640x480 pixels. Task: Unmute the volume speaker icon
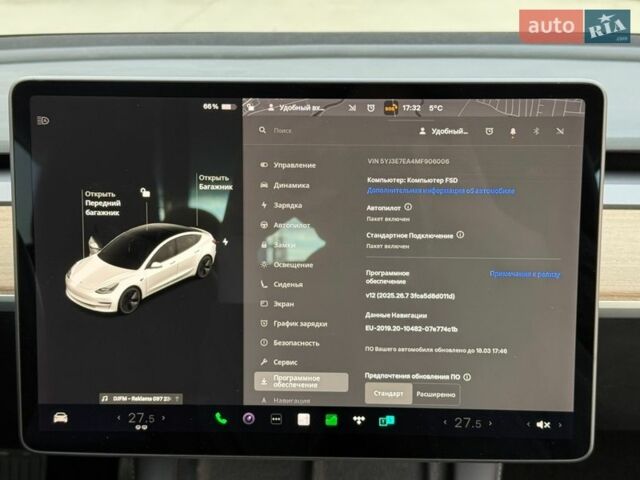point(543,424)
